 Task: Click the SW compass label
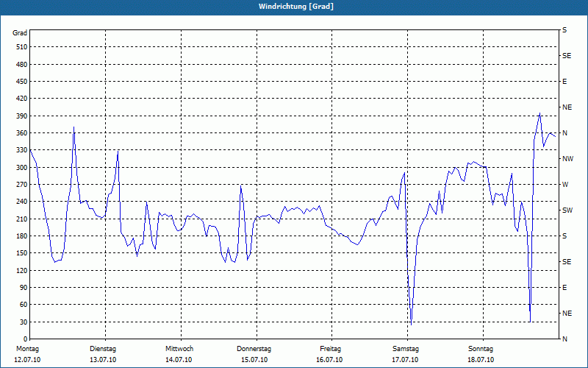[567, 210]
